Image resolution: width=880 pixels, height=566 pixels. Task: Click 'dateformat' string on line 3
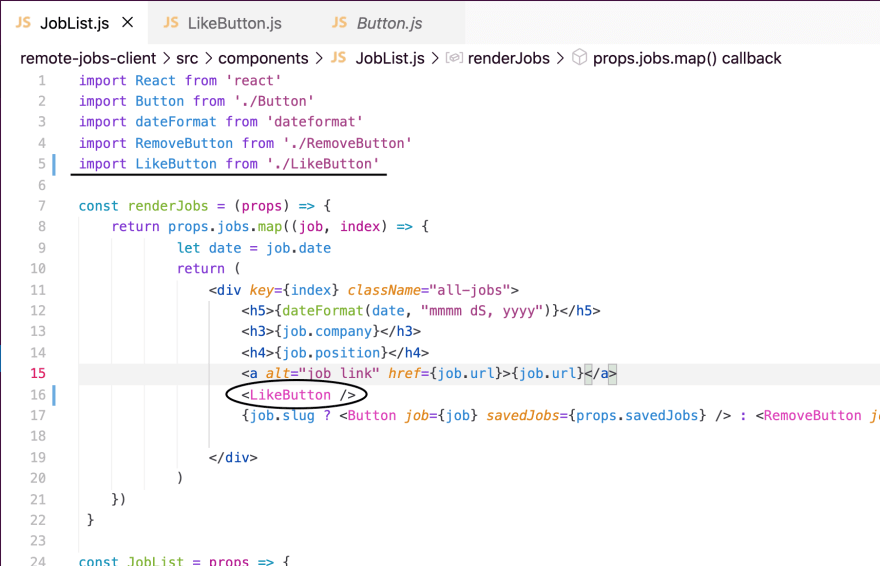click(x=315, y=122)
